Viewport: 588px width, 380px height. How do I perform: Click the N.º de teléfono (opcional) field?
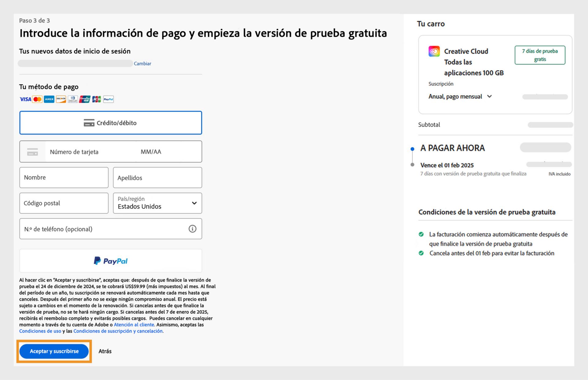click(x=111, y=229)
